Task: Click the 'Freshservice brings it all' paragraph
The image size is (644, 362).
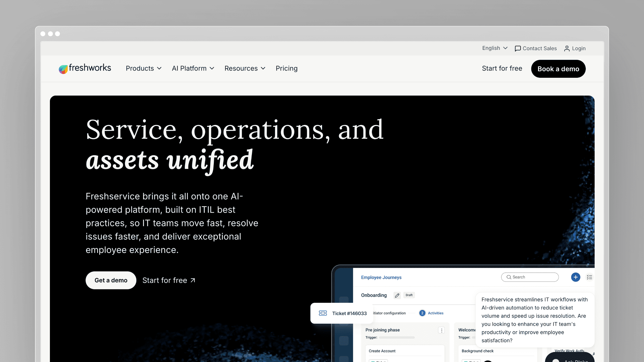Action: (172, 223)
